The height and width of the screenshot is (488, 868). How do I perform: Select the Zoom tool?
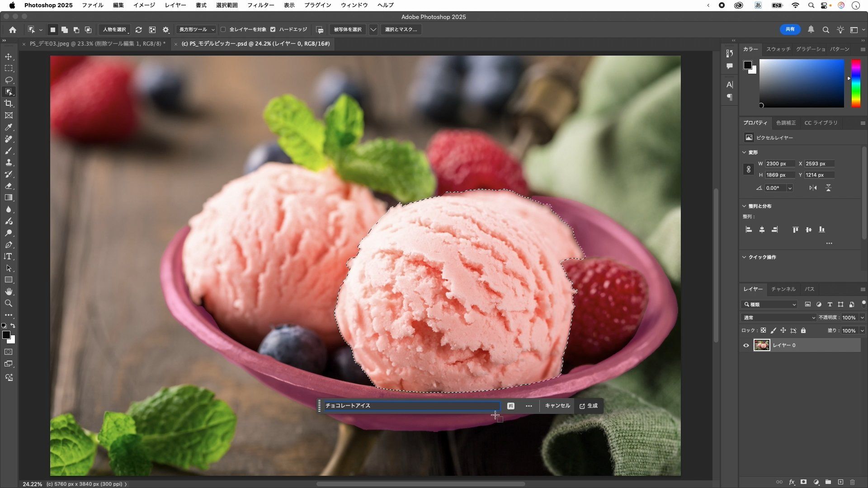[9, 304]
